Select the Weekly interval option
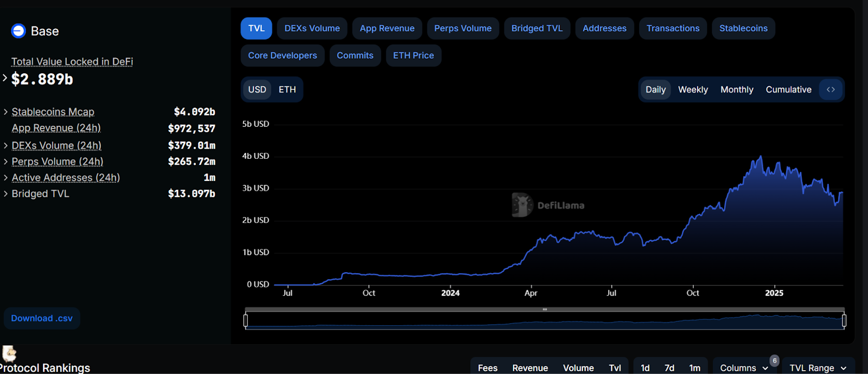 point(693,89)
